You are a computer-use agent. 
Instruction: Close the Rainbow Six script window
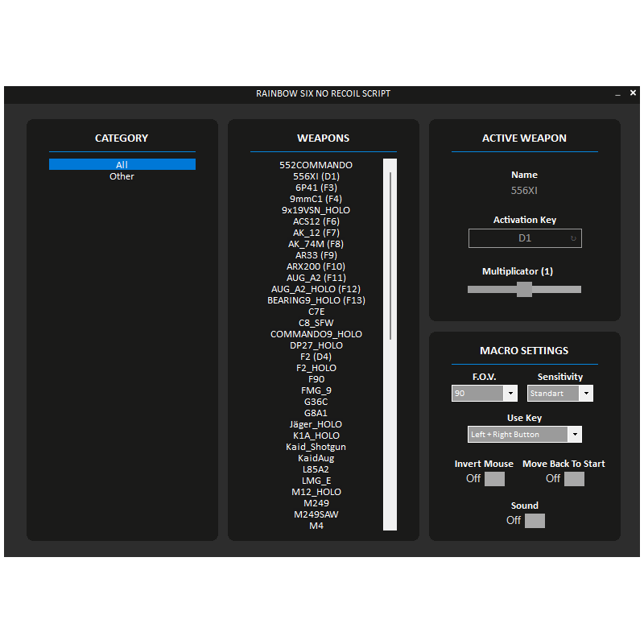coord(633,93)
